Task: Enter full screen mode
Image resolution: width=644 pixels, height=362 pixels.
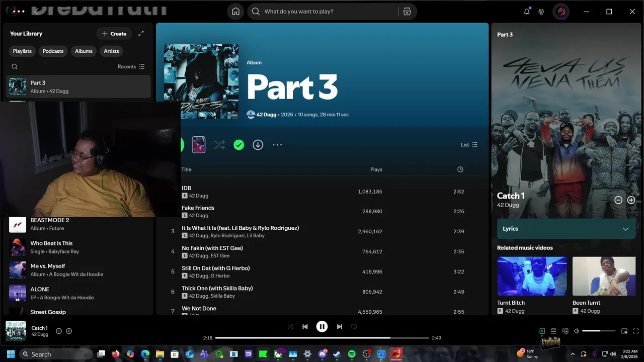Action: [x=636, y=331]
